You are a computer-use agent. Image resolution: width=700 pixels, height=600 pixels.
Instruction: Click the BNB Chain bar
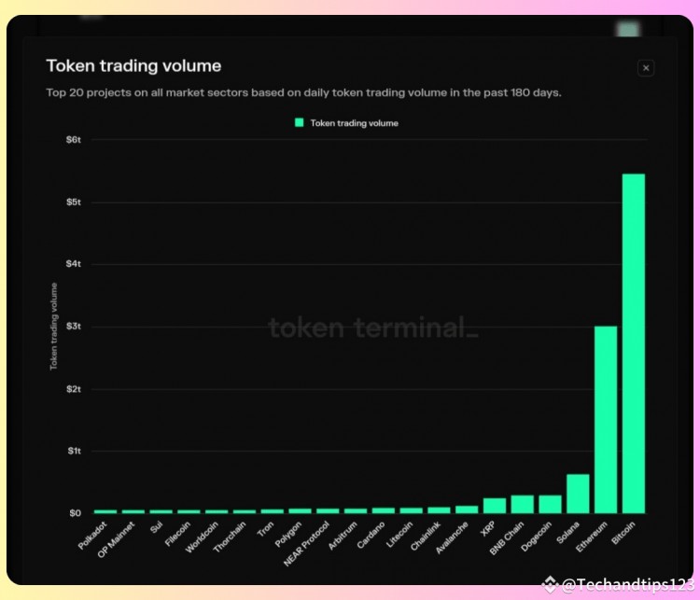click(522, 504)
